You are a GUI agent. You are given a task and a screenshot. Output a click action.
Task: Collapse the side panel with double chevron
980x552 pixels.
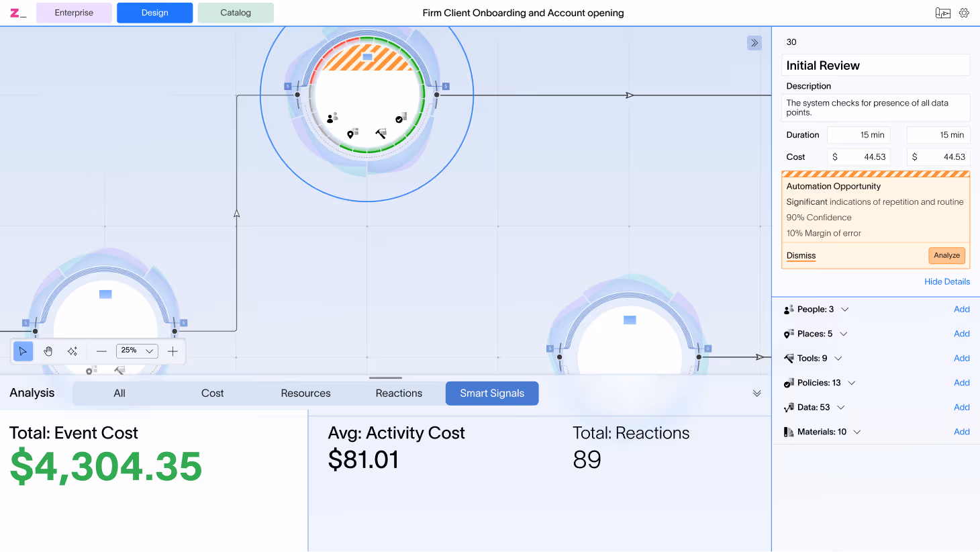(x=754, y=43)
